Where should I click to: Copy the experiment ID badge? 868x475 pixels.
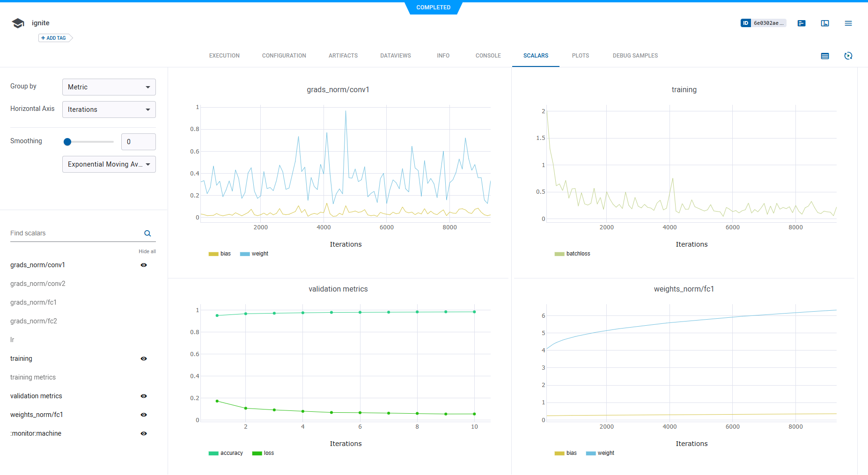coord(763,23)
